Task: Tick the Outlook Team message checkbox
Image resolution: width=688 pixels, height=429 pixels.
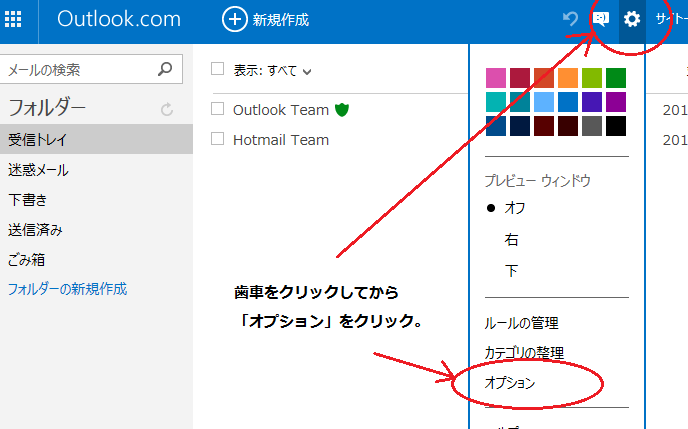Action: point(218,109)
